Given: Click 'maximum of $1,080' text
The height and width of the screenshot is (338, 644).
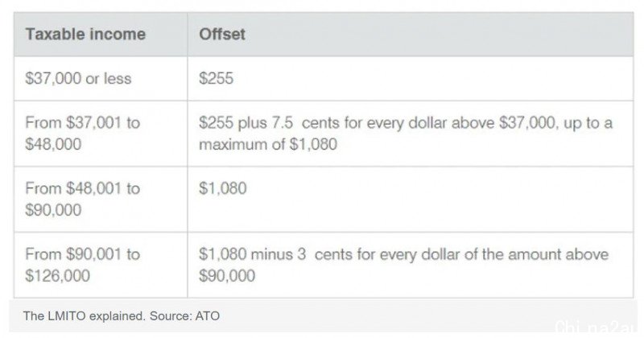Looking at the screenshot, I should pos(268,144).
